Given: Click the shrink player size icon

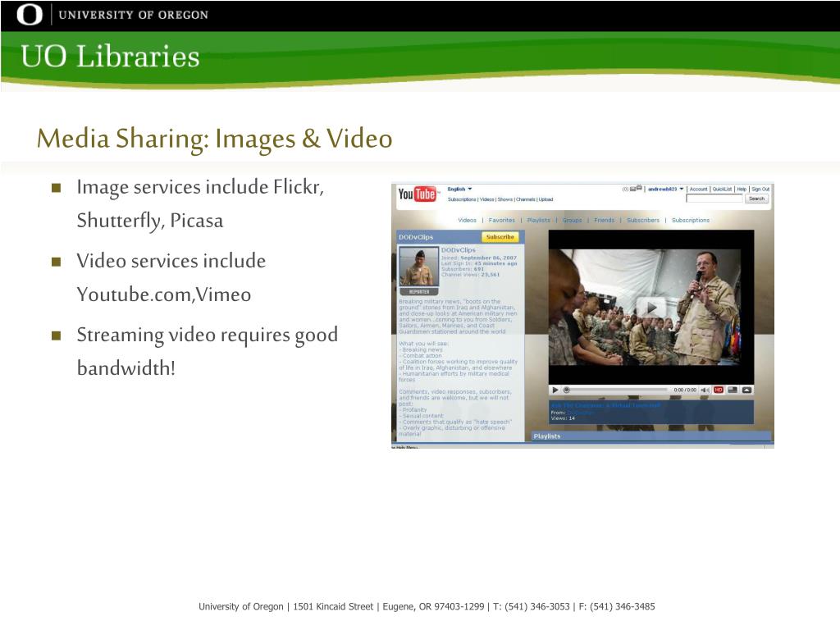Looking at the screenshot, I should [733, 390].
